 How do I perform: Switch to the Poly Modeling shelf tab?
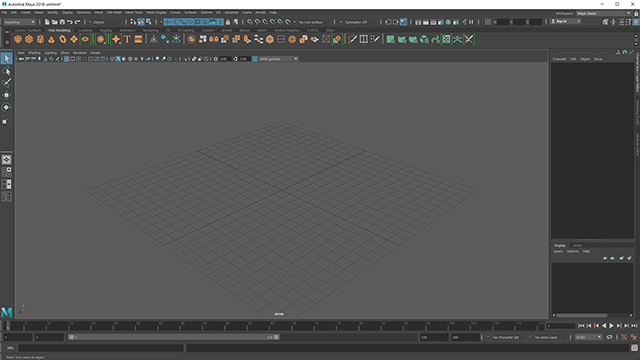[x=59, y=30]
